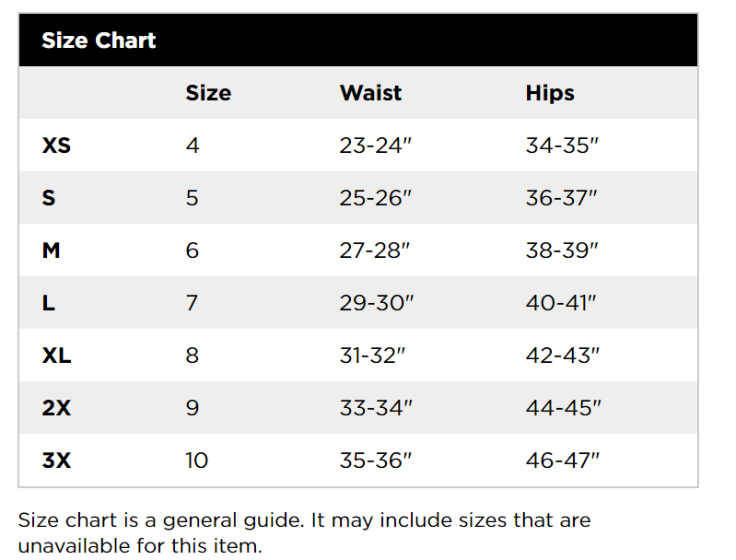Viewport: 736px width, 560px height.
Task: Select the Hips column header
Action: click(x=550, y=93)
